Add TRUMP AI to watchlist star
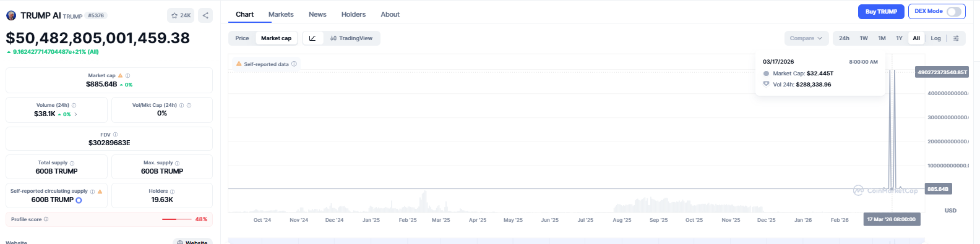This screenshot has width=980, height=244. [181, 15]
